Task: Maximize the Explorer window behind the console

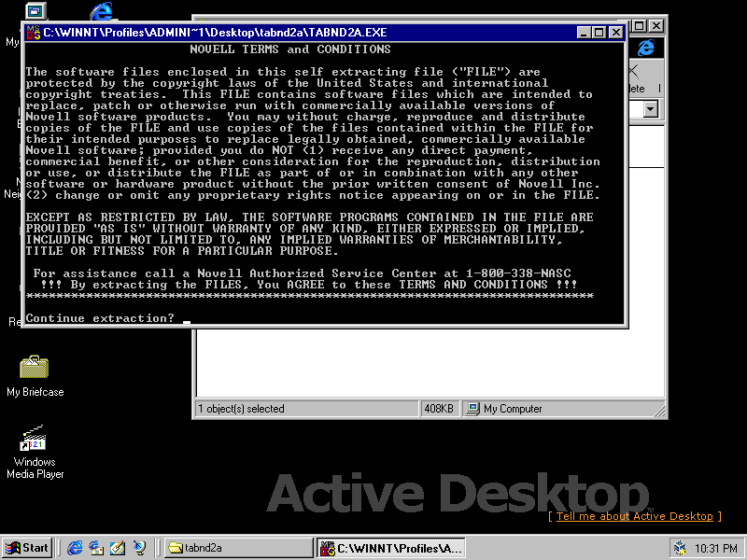Action: point(640,26)
